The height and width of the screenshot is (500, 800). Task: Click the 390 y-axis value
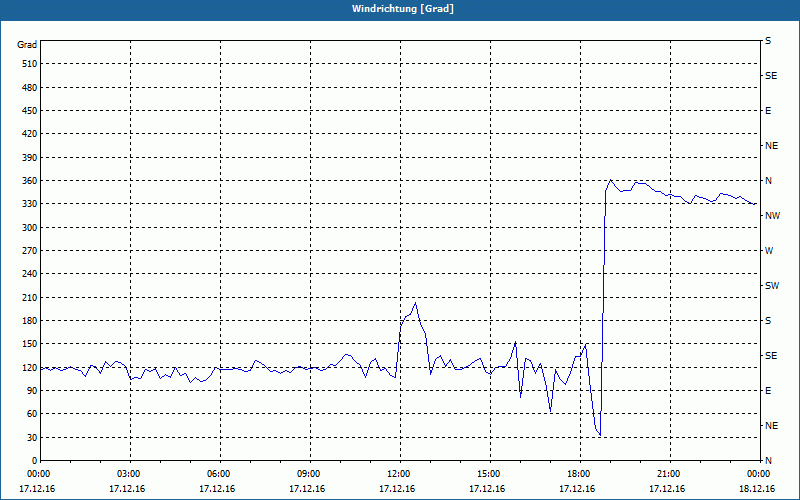30,157
